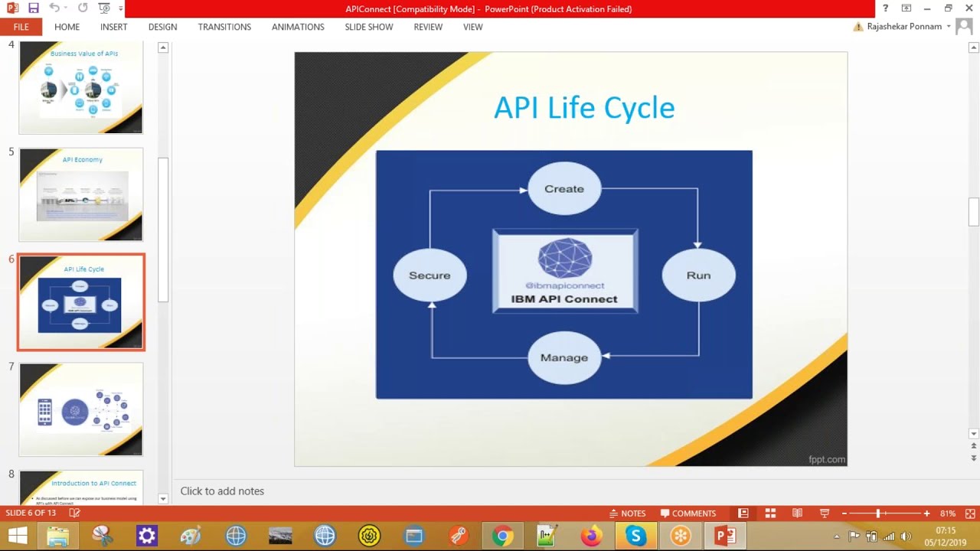
Task: Start slideshow from beginning via quick access icon
Action: pos(104,8)
